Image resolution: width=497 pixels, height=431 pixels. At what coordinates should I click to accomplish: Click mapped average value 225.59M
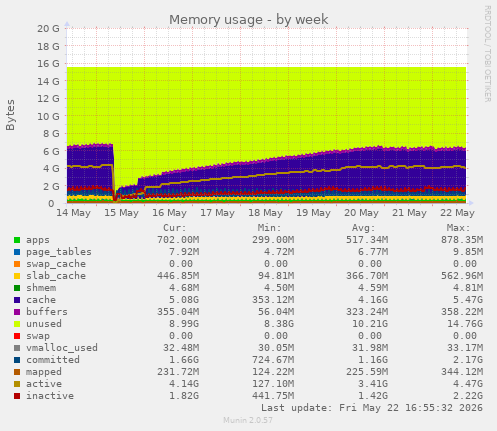[367, 372]
